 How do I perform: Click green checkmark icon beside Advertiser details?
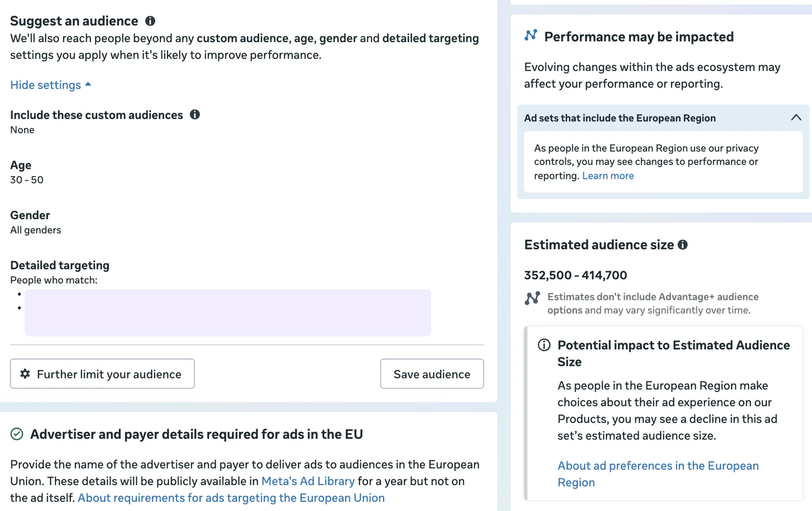pos(17,434)
